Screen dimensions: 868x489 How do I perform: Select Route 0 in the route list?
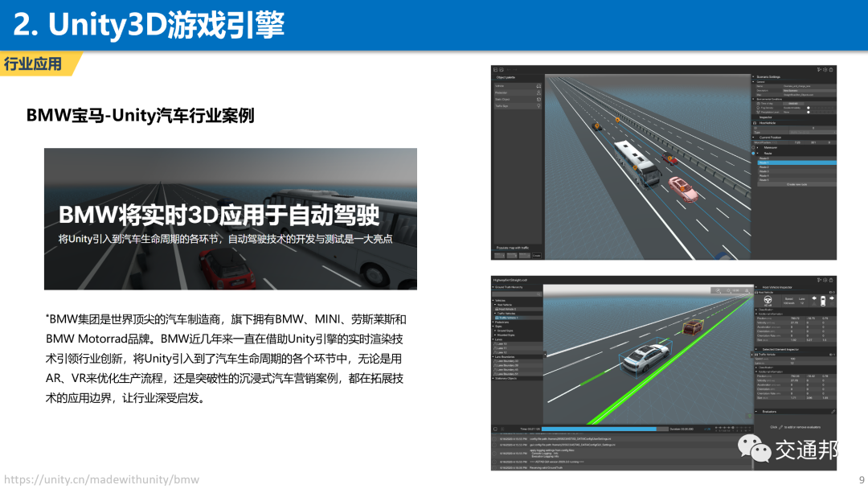(x=797, y=158)
